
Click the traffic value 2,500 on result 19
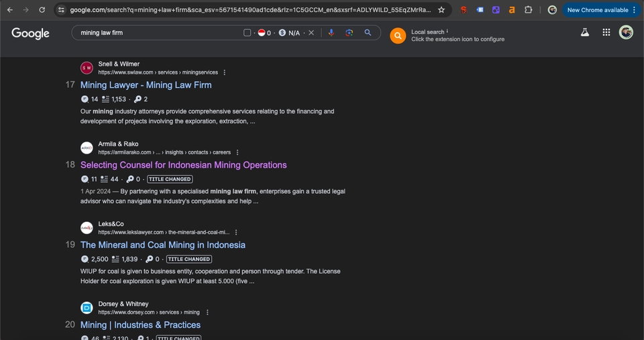tap(99, 260)
